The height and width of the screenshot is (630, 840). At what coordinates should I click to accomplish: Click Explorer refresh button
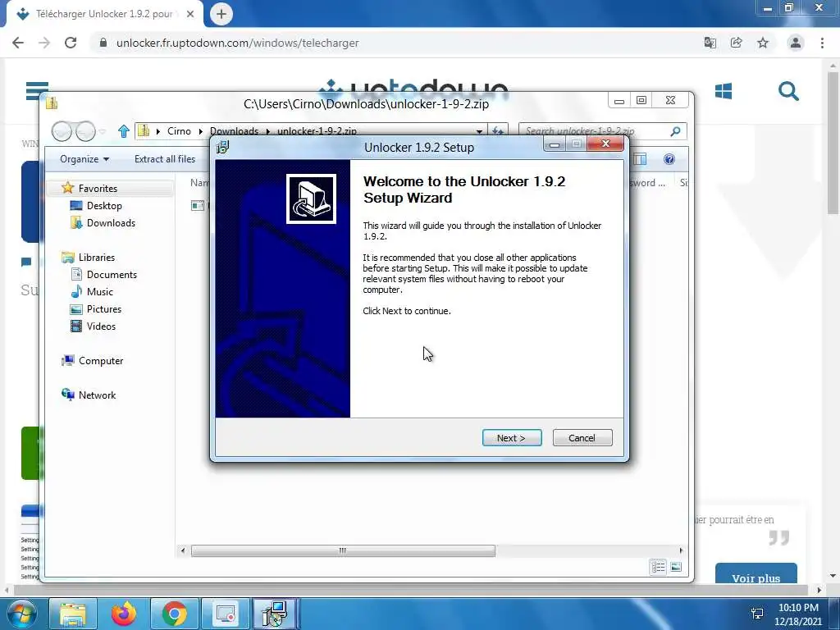point(498,130)
